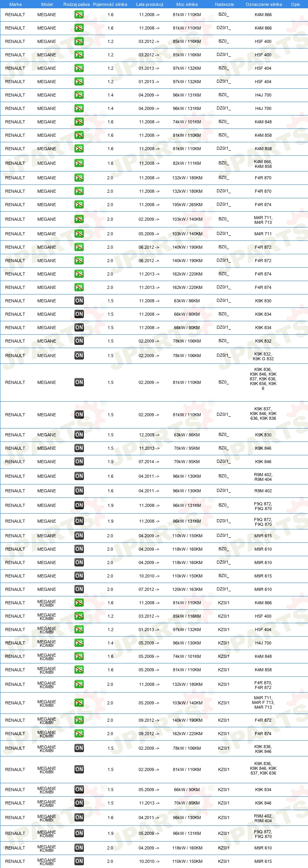Screen dimensions: 308x868
Task: Click the ON icon in the 04.2009 M9R 615 DZ0/1_ row
Action: tap(79, 536)
